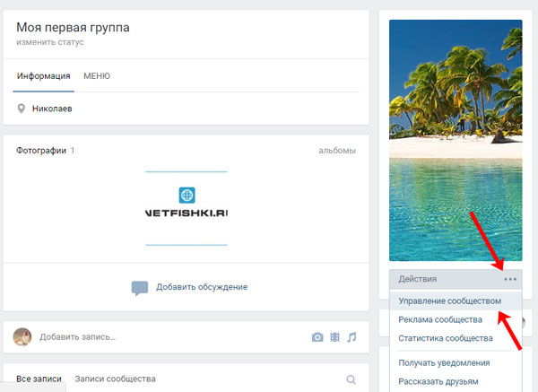
Task: Click Добавить обсуждение link
Action: pyautogui.click(x=201, y=287)
